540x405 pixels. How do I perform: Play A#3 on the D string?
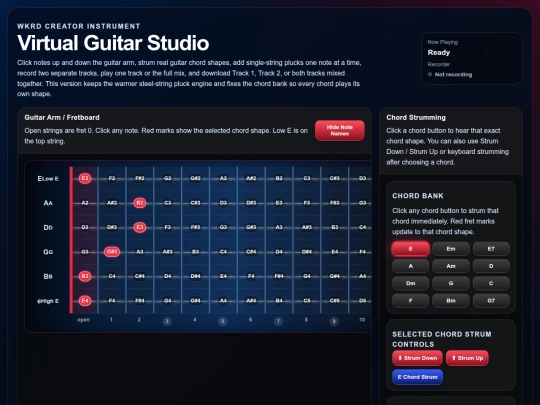(x=307, y=227)
